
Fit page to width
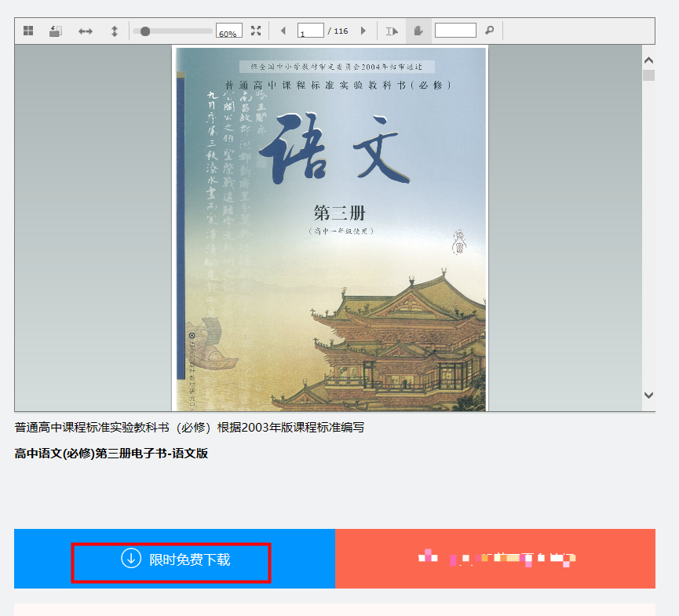pyautogui.click(x=86, y=31)
